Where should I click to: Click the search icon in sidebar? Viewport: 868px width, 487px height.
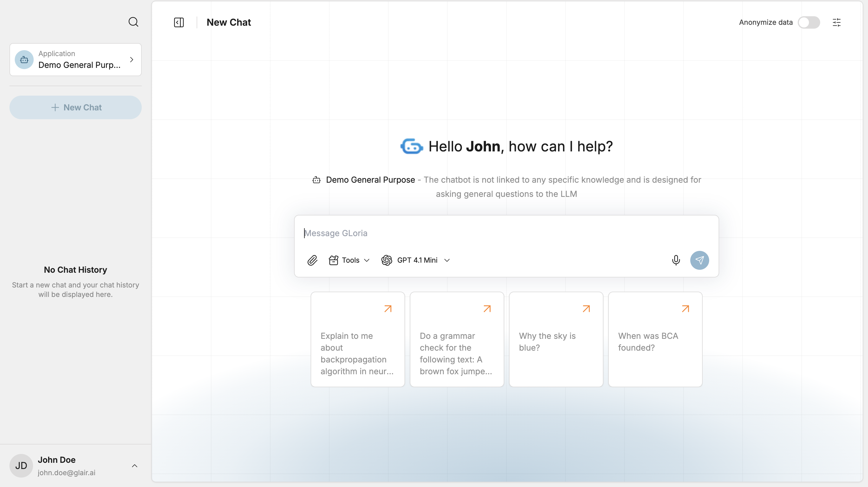pos(133,22)
